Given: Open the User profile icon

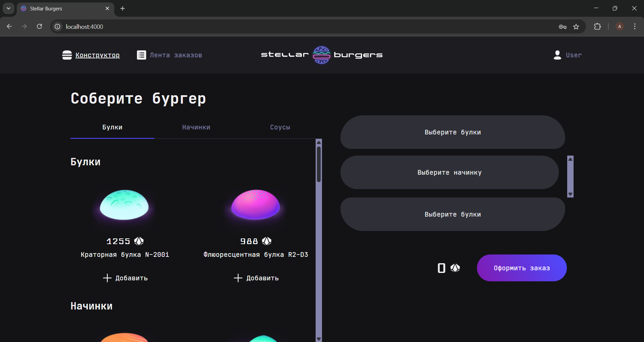Looking at the screenshot, I should [557, 55].
